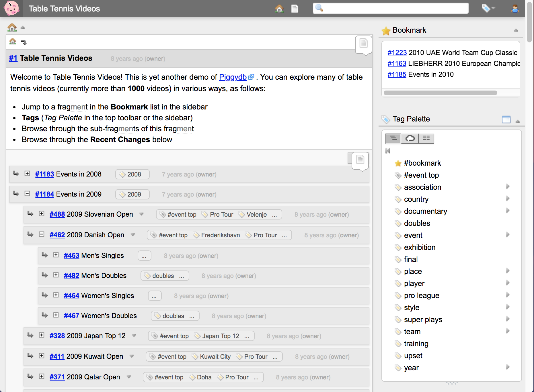Open dropdown arrow next to 2009 Slovenian Open

[x=141, y=214]
